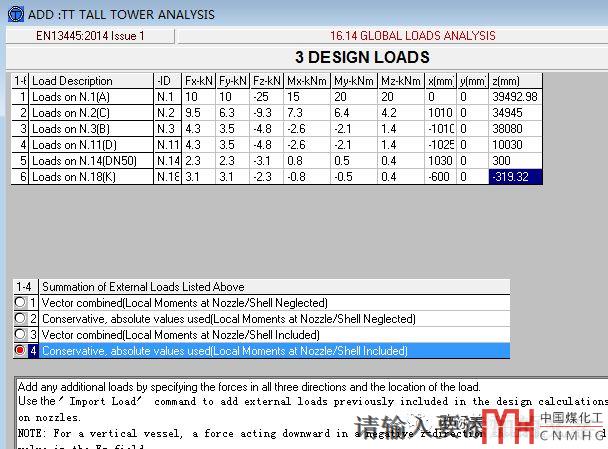Select option 4 Conservative, moments included

click(20, 351)
